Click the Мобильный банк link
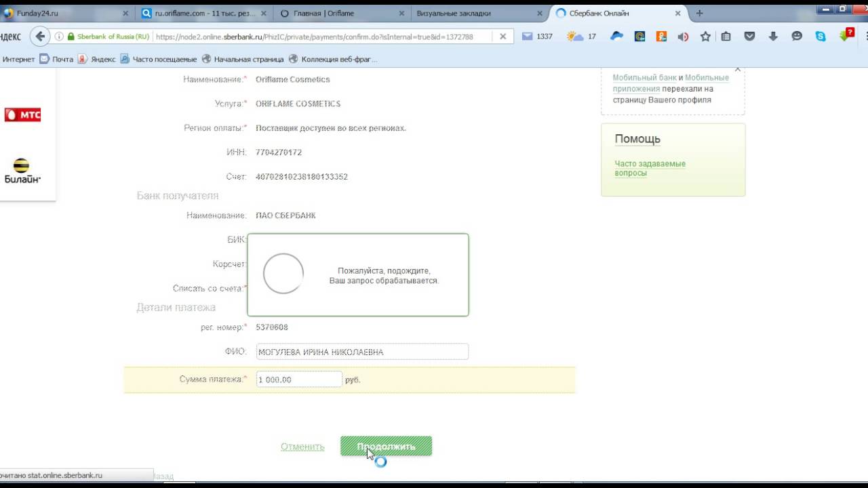868x488 pixels. point(644,78)
